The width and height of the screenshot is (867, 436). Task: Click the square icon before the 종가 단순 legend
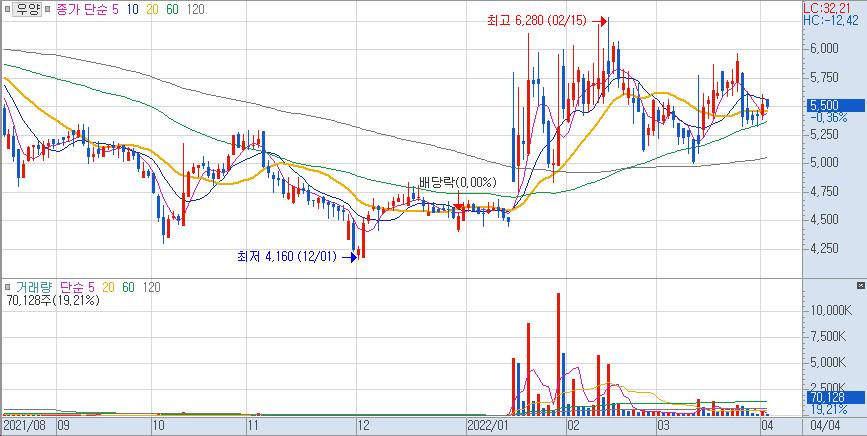pos(48,10)
